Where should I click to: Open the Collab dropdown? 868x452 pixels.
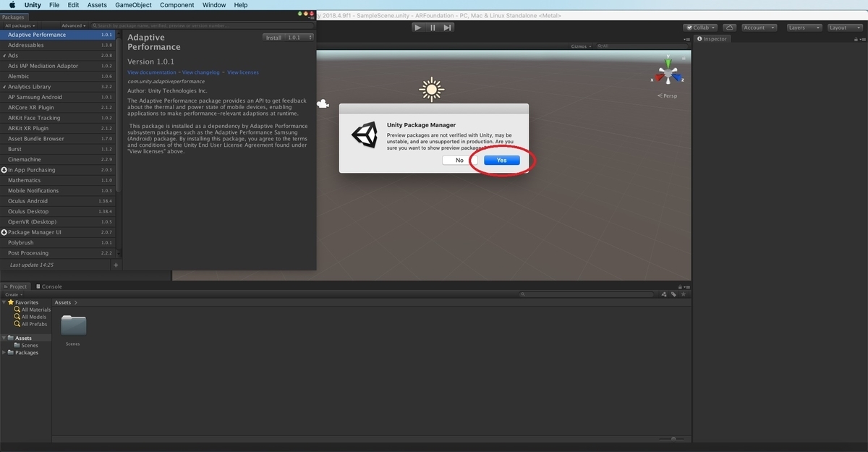pos(699,27)
